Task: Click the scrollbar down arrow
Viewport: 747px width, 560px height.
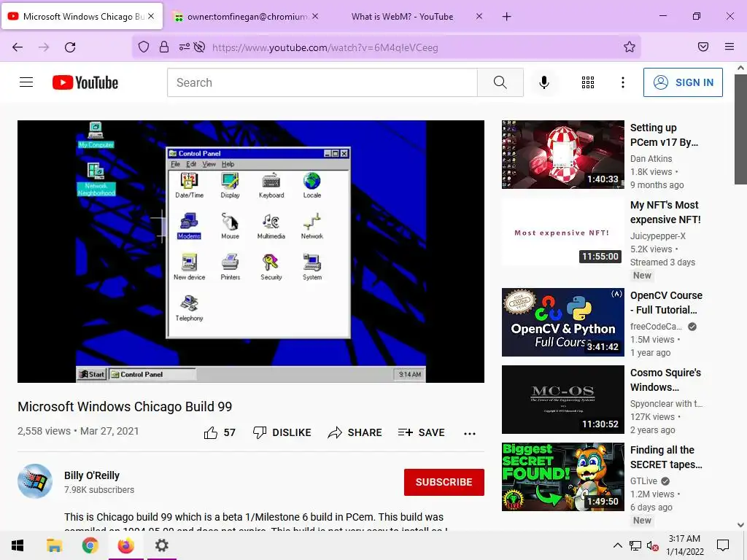Action: click(x=740, y=525)
